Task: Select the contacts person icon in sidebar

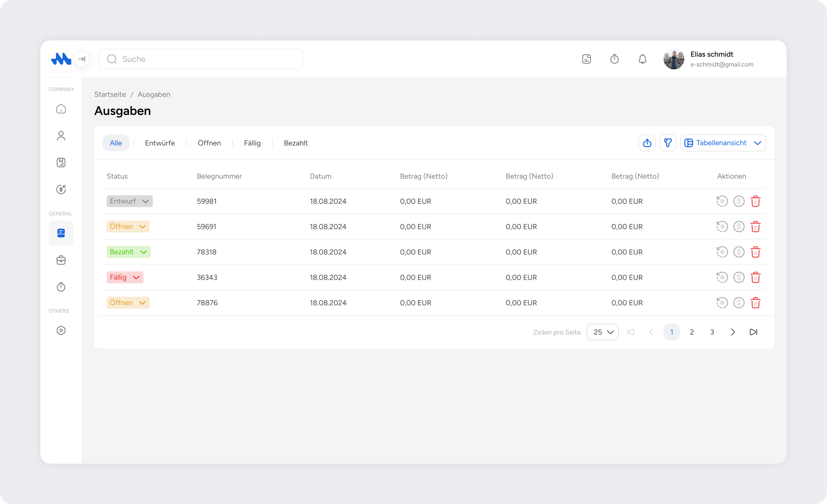Action: click(61, 135)
